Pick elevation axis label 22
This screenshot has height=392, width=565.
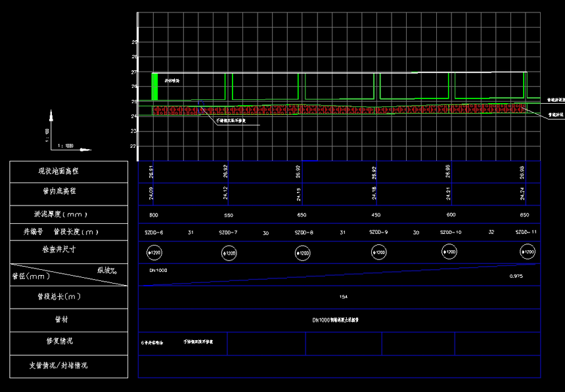(134, 146)
